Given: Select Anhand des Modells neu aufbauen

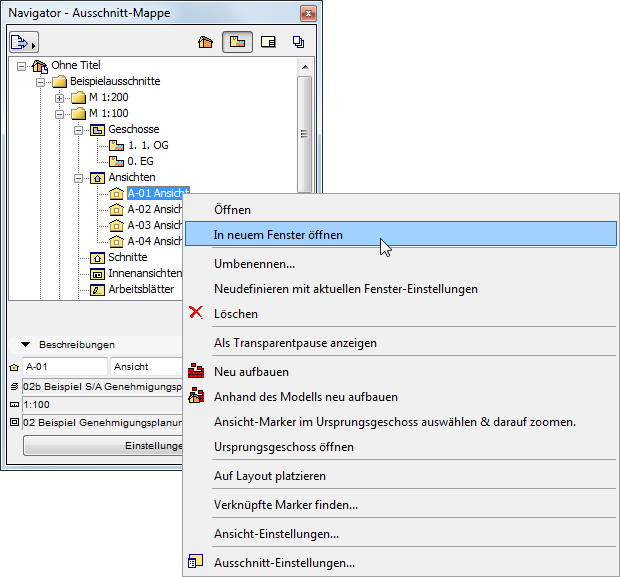Looking at the screenshot, I should (x=401, y=397).
